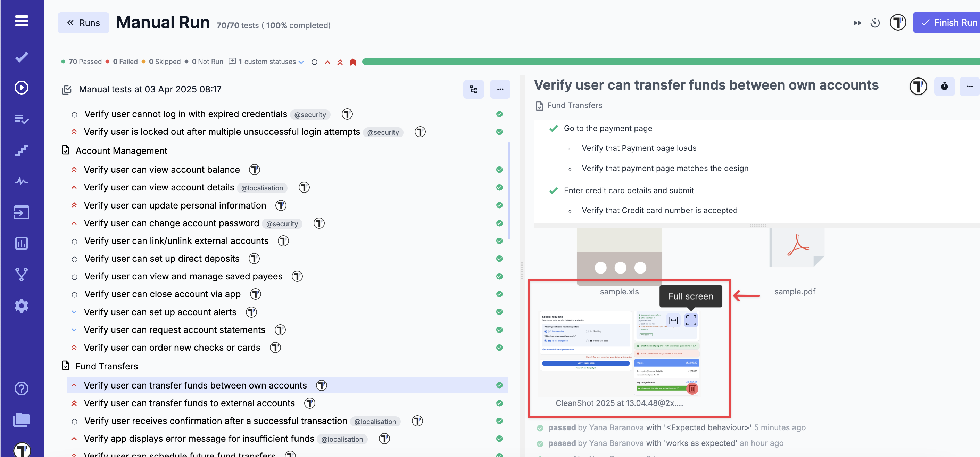Open the three-dots menu beside test title

coord(969,87)
